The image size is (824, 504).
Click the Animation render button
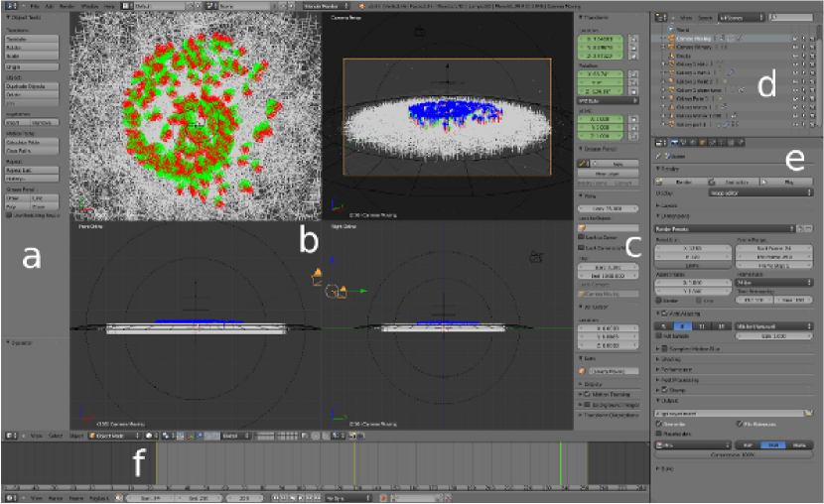pos(735,183)
